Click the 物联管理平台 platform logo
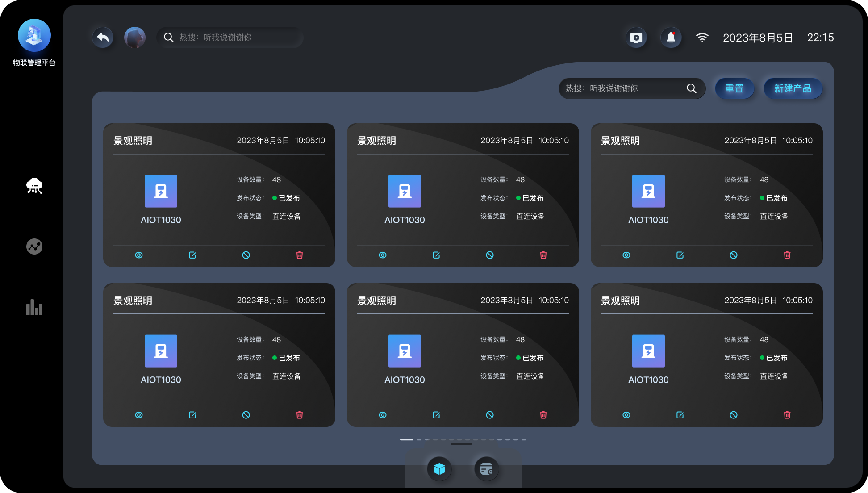The height and width of the screenshot is (493, 868). pos(34,35)
